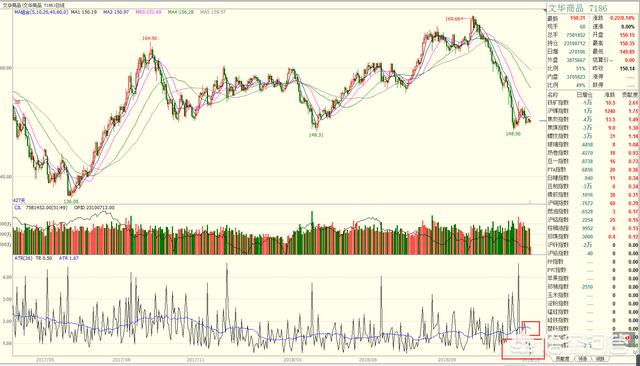The height and width of the screenshot is (366, 640).
Task: Click the 文华商品 7186 panel title
Action: pyautogui.click(x=577, y=8)
